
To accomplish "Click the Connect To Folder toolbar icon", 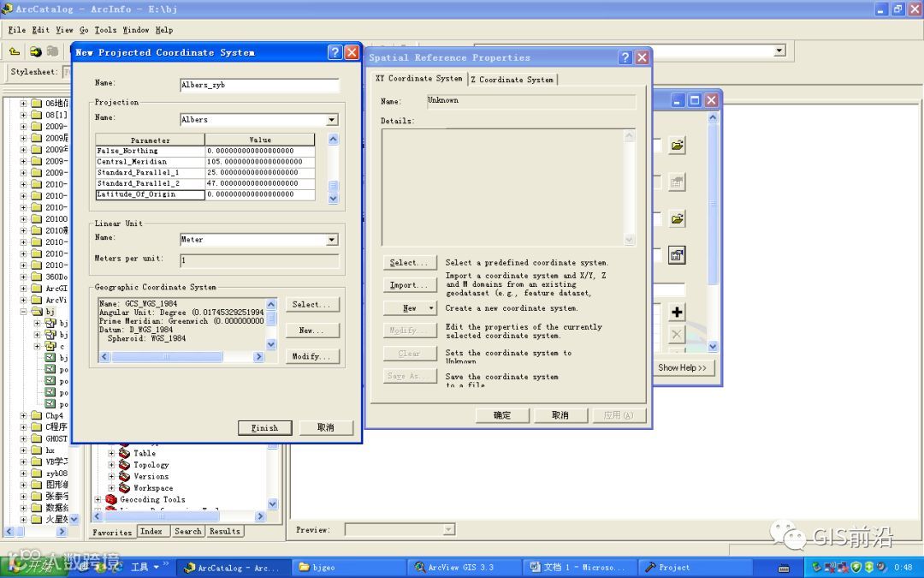I will coord(35,52).
